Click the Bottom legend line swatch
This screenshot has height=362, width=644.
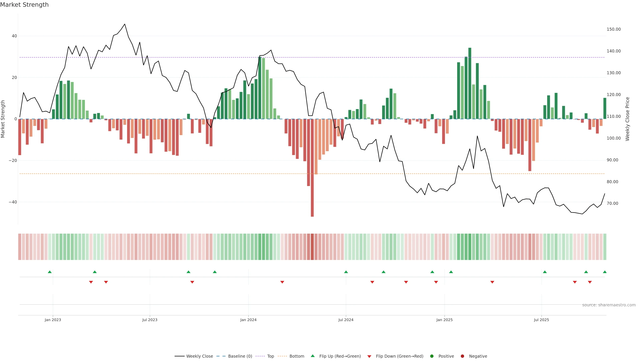point(282,356)
